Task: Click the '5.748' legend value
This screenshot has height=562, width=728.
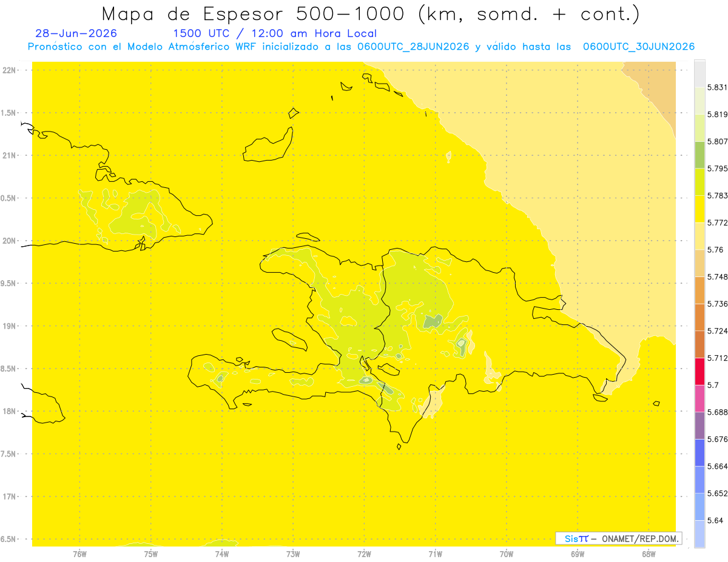Action: click(717, 276)
